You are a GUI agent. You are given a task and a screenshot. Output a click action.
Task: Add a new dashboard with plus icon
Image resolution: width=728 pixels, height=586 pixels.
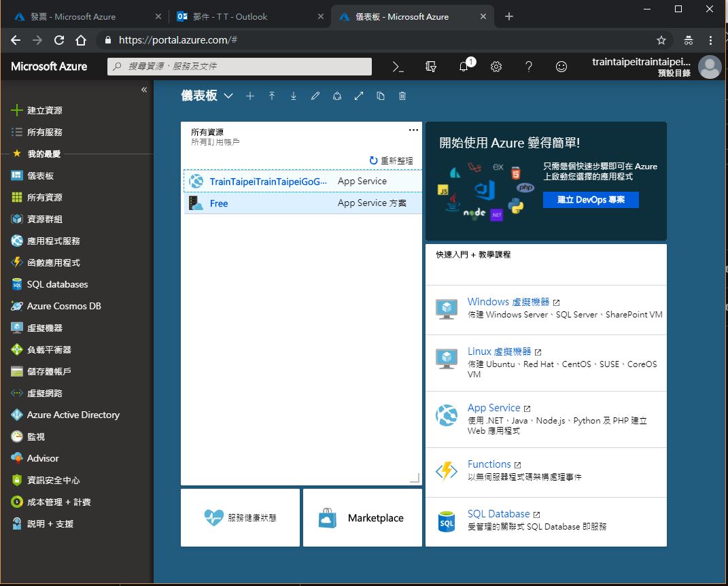point(249,96)
